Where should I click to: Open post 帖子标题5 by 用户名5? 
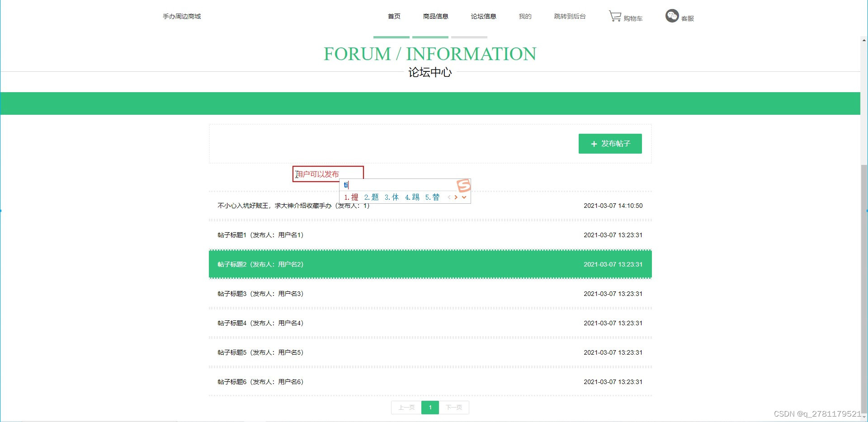[x=430, y=352]
